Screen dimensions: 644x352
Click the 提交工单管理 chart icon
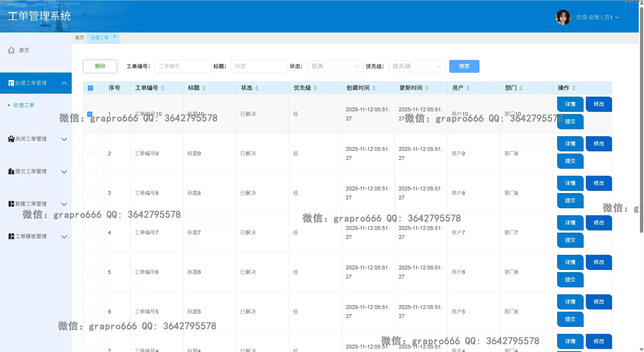tap(11, 171)
